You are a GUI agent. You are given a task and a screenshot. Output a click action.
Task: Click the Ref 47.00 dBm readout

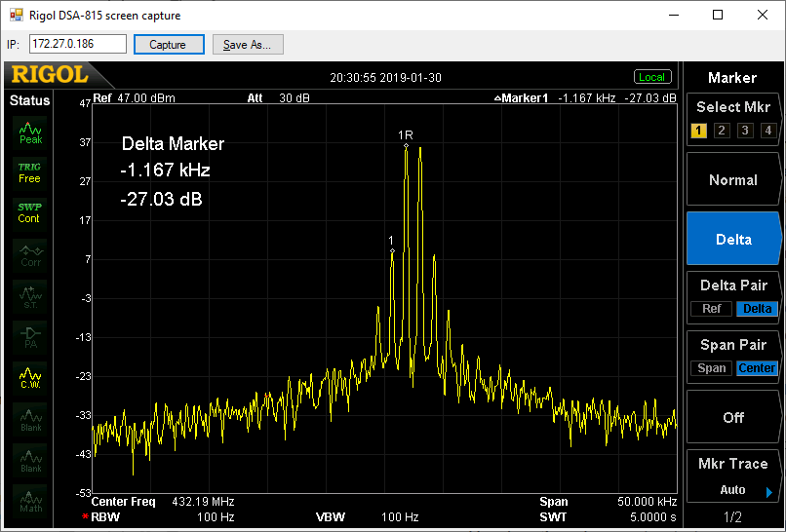coord(134,98)
